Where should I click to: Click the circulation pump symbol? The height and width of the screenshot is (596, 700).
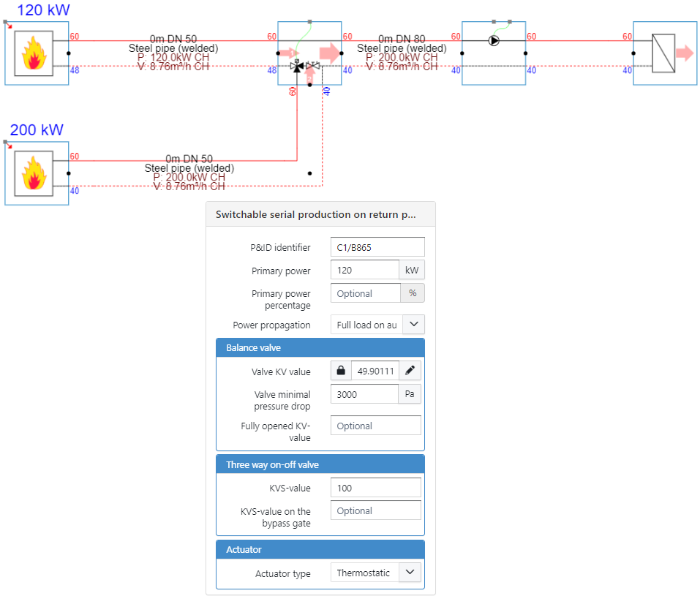click(x=494, y=41)
